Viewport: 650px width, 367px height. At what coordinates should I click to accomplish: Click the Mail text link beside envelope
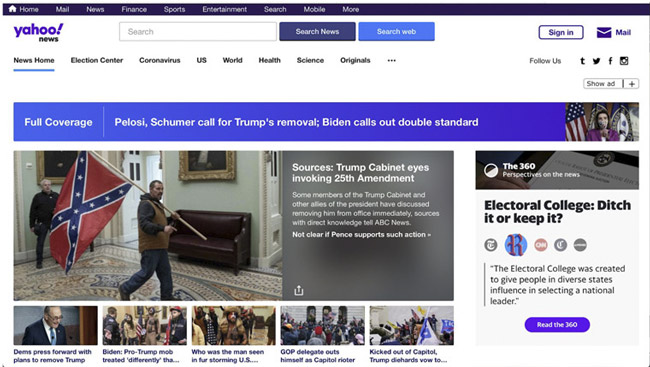(623, 32)
